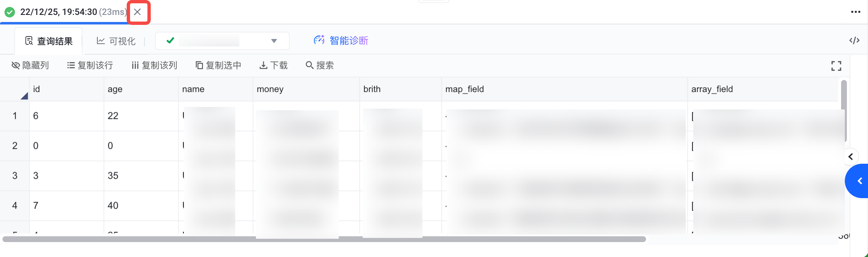Select the map_field column header
This screenshot has height=257, width=868.
(x=464, y=89)
